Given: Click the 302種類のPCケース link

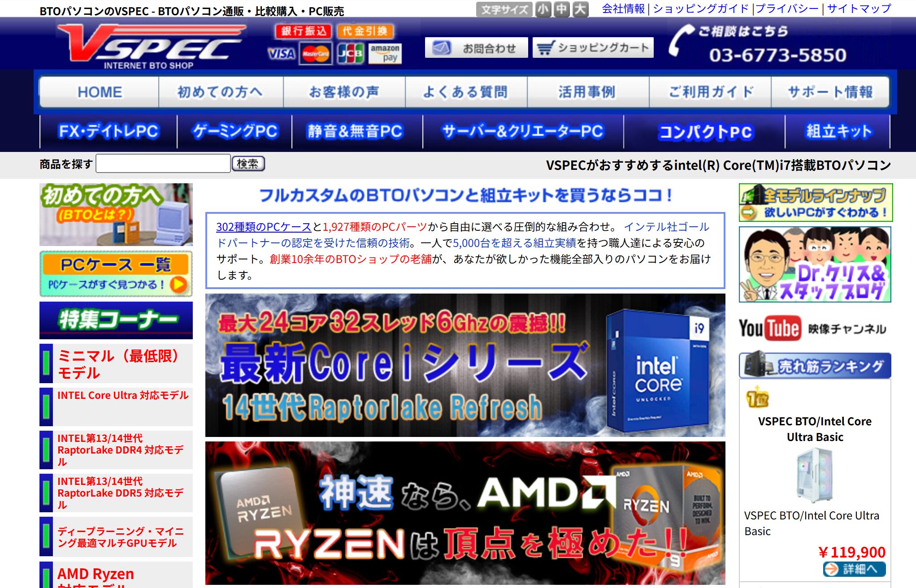Looking at the screenshot, I should coord(264,227).
